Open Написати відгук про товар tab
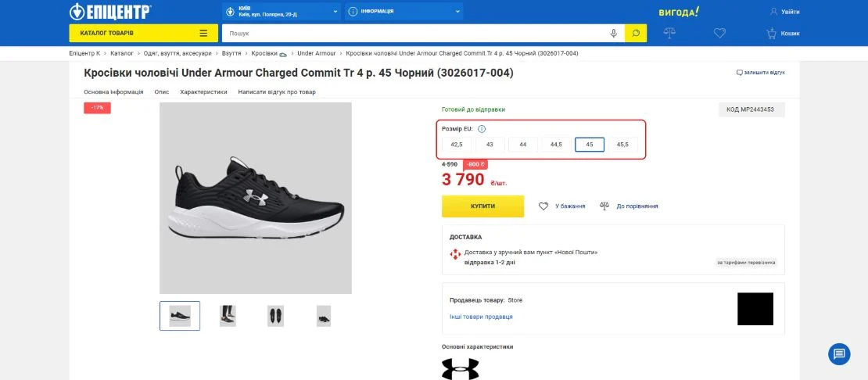Image resolution: width=868 pixels, height=380 pixels. [277, 91]
